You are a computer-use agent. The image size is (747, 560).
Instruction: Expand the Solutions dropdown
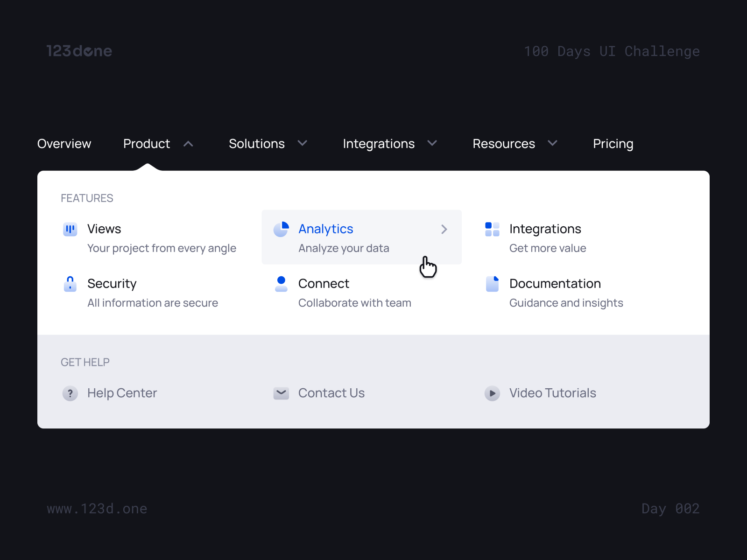(303, 144)
